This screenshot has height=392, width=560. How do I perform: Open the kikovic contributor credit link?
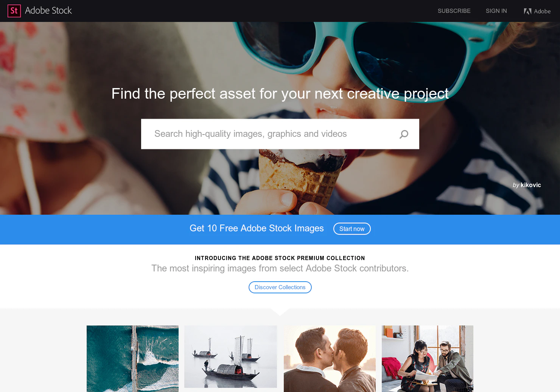[530, 185]
